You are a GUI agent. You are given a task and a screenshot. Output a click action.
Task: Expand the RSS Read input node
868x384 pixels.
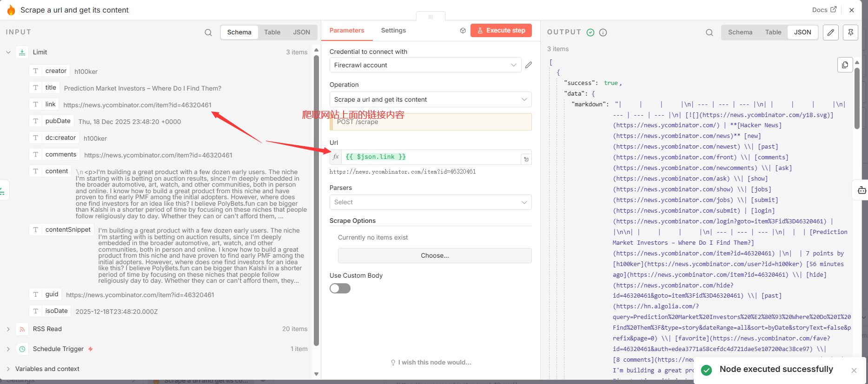pos(8,329)
